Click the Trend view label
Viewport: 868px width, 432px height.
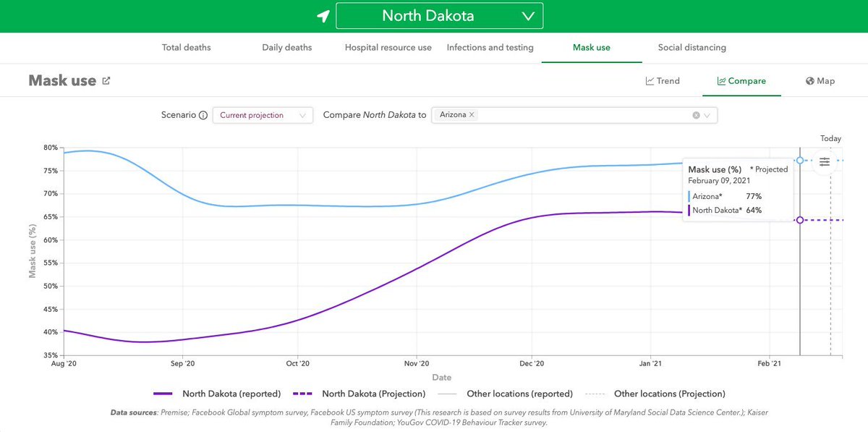pyautogui.click(x=669, y=81)
